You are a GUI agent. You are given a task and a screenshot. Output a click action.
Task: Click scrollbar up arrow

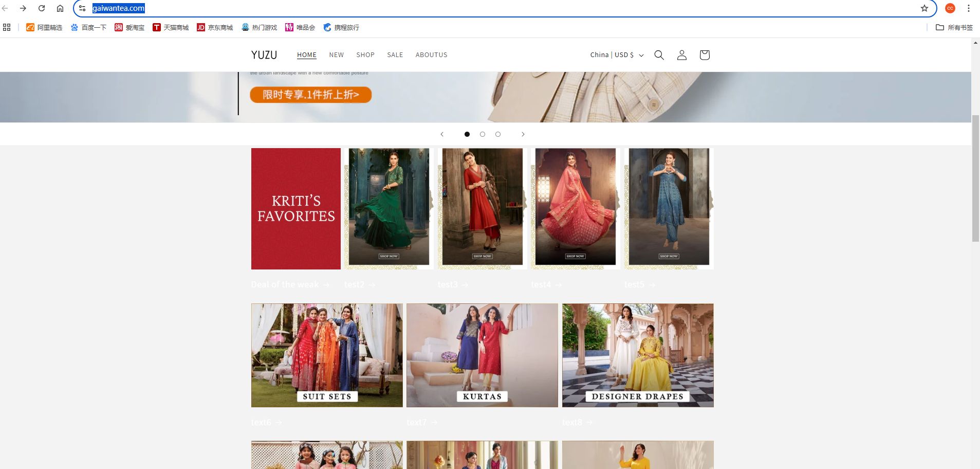tap(975, 43)
